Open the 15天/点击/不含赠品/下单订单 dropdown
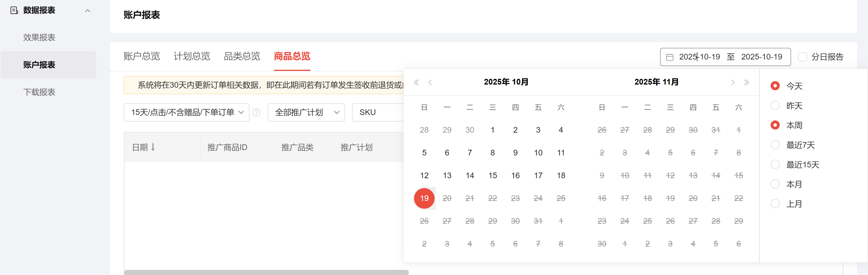 pos(186,112)
